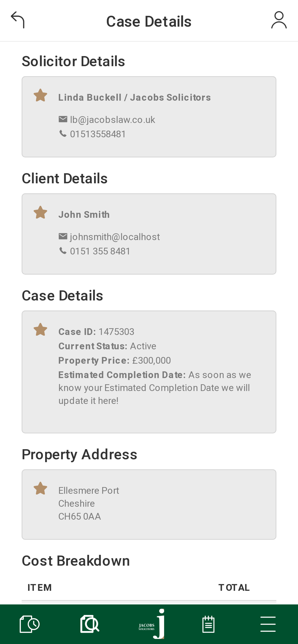This screenshot has width=298, height=644.
Task: Open the user profile icon
Action: 279,20
